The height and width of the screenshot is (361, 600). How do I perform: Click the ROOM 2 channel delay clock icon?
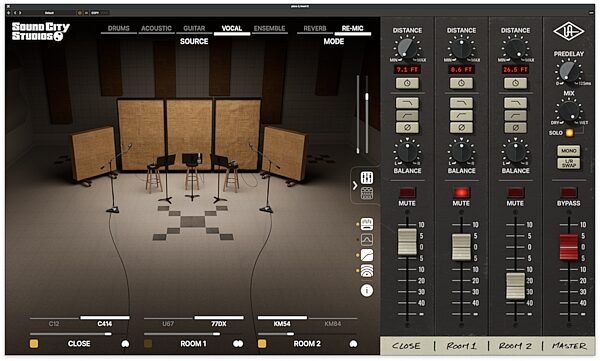coord(515,83)
